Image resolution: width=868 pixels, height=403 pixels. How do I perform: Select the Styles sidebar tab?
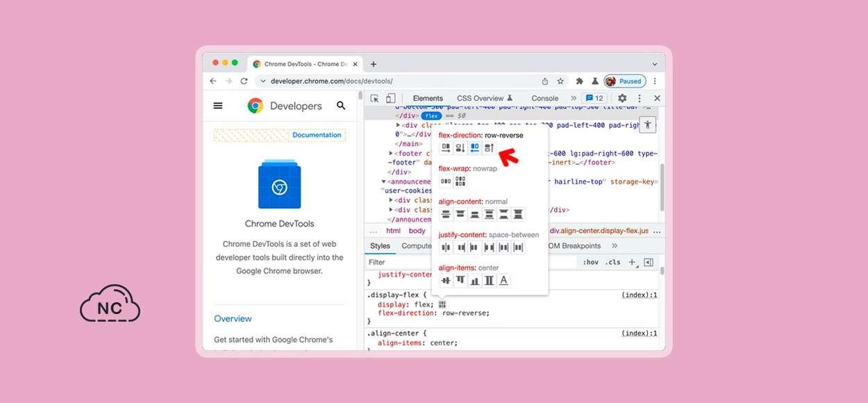click(x=380, y=246)
